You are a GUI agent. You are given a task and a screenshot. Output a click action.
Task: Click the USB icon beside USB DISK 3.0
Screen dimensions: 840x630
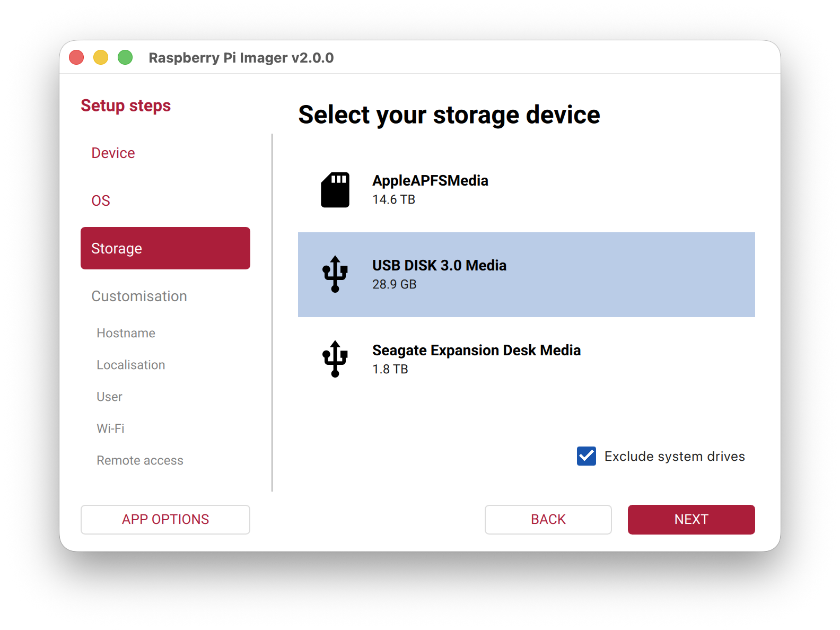[335, 274]
